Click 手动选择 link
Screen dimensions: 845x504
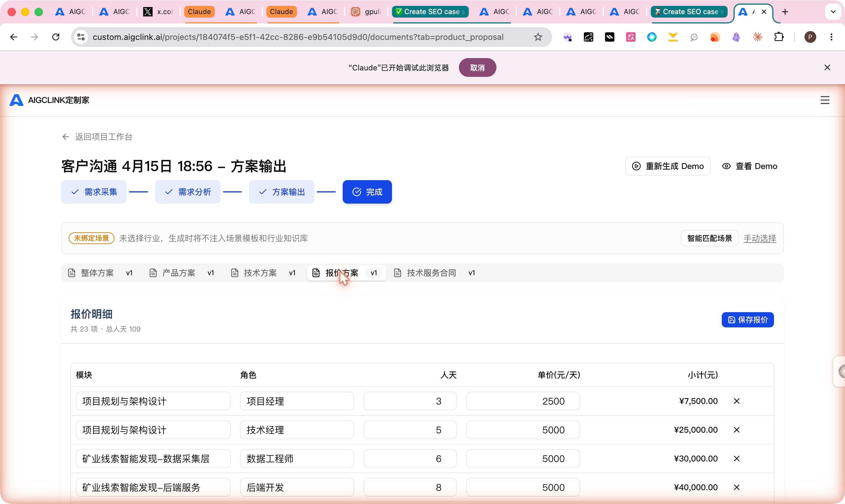coord(760,239)
